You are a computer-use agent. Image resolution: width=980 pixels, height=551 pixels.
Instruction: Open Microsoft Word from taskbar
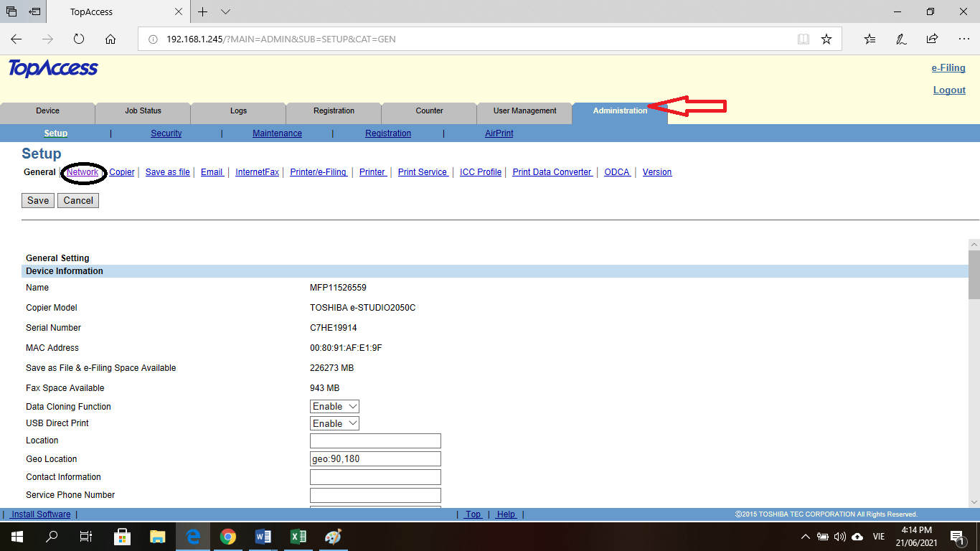[263, 536]
